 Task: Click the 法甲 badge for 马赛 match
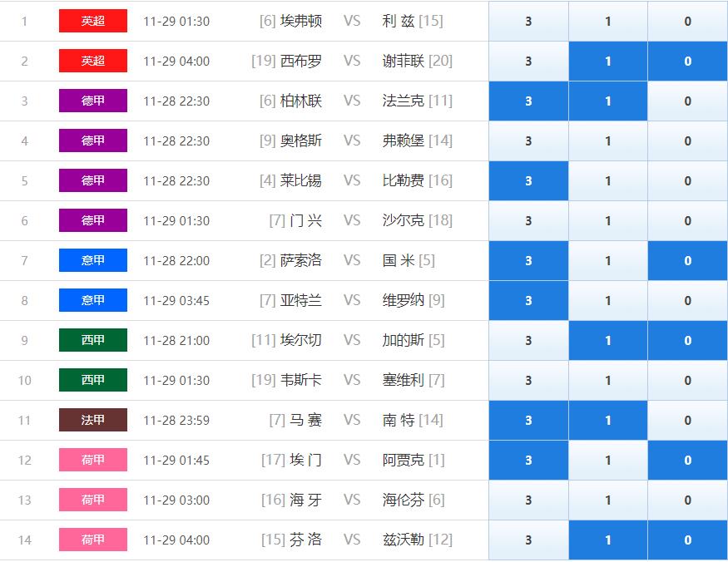(93, 420)
